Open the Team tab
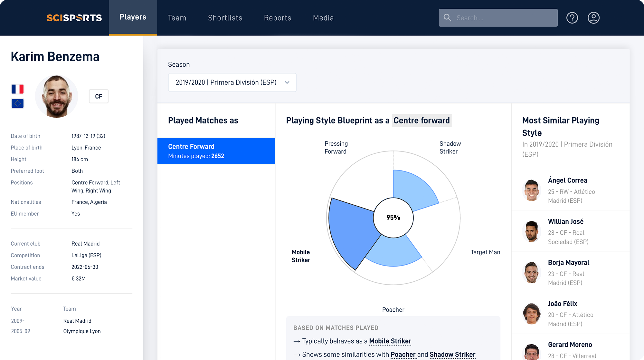Image resolution: width=644 pixels, height=360 pixels. coord(177,18)
